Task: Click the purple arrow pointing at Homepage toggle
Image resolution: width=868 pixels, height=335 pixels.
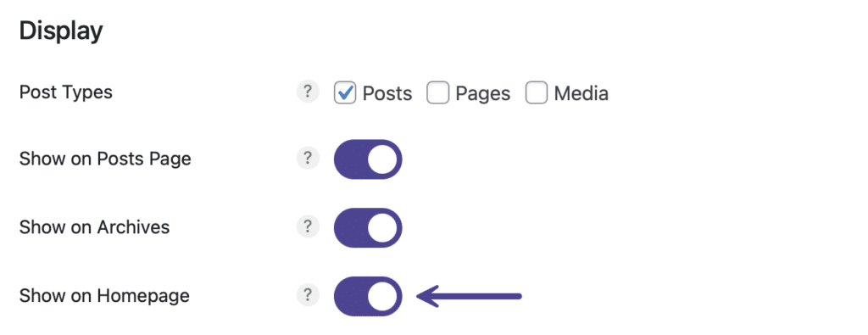Action: (x=469, y=296)
